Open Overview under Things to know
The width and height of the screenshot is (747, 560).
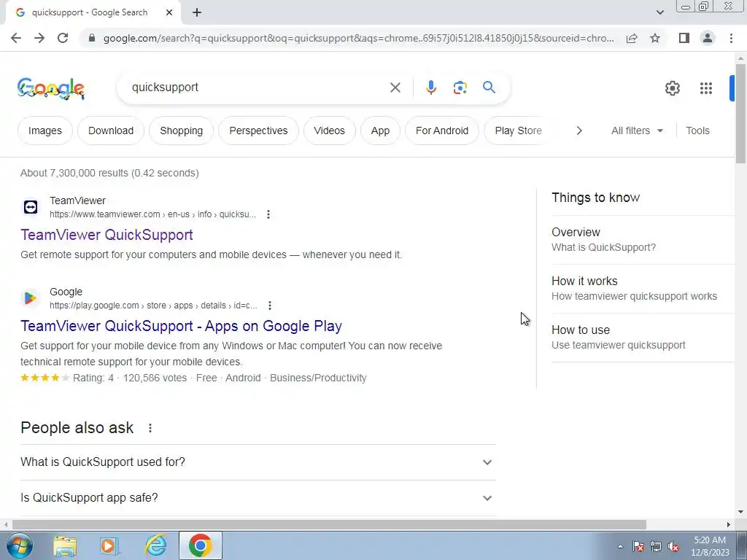[642, 239]
